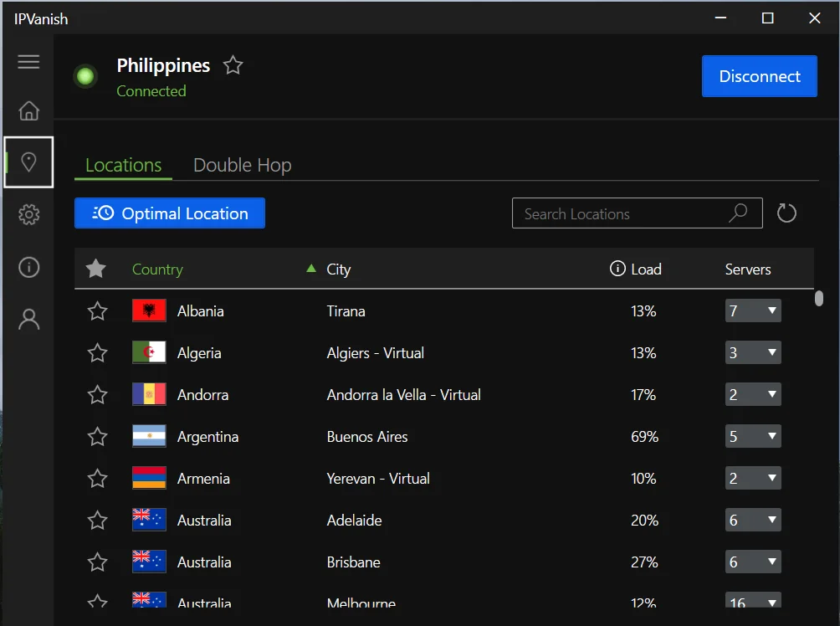Favorite Australia Adelaide with its star
840x626 pixels.
[x=98, y=520]
